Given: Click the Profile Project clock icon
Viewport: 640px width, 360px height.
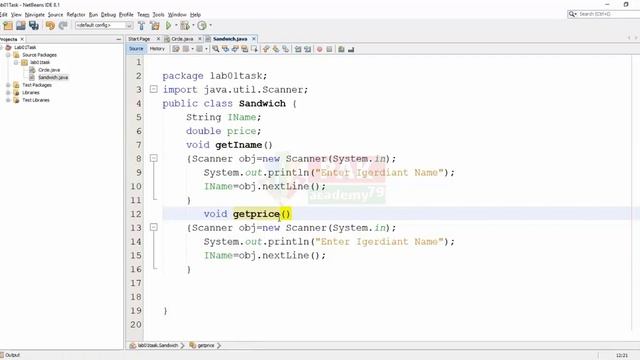Looking at the screenshot, I should pos(202,26).
